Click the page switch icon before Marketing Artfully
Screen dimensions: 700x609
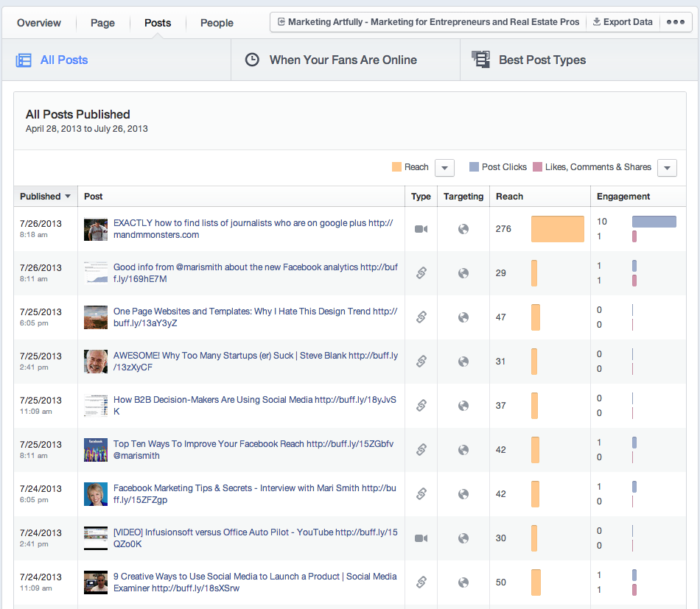point(281,22)
